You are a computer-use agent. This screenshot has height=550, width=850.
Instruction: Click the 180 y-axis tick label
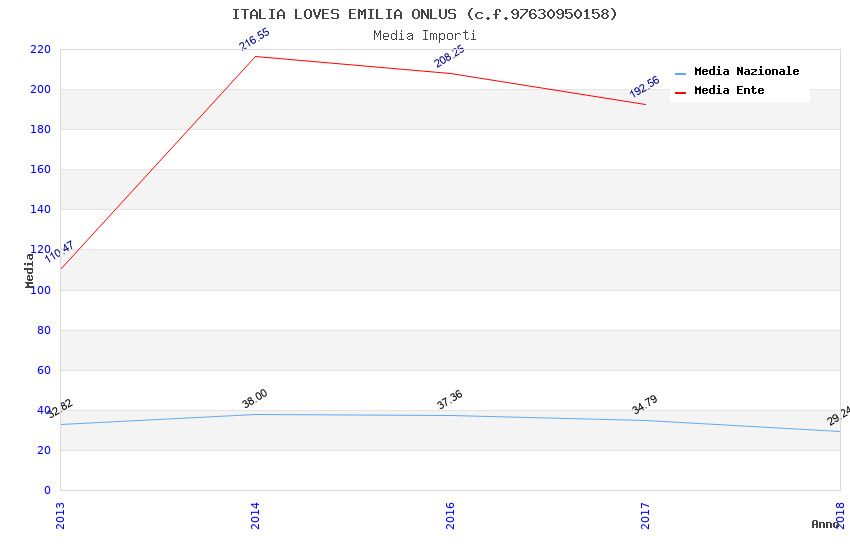click(40, 130)
